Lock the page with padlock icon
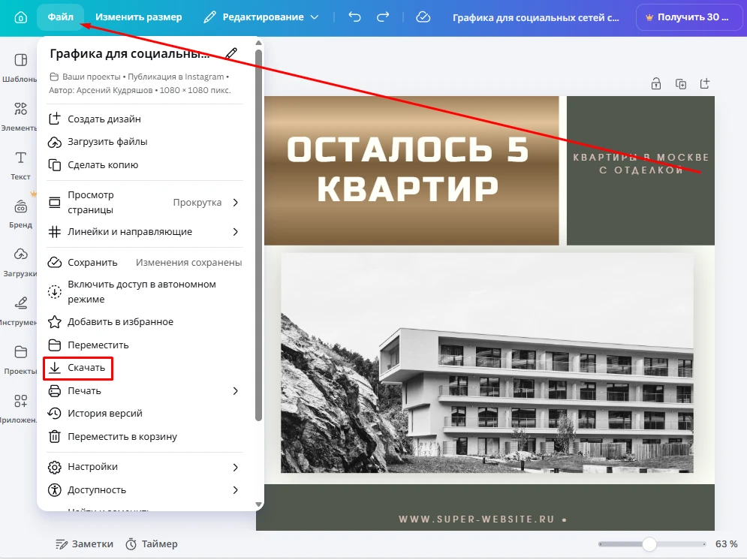Screen dimensions: 747x560 [x=656, y=84]
